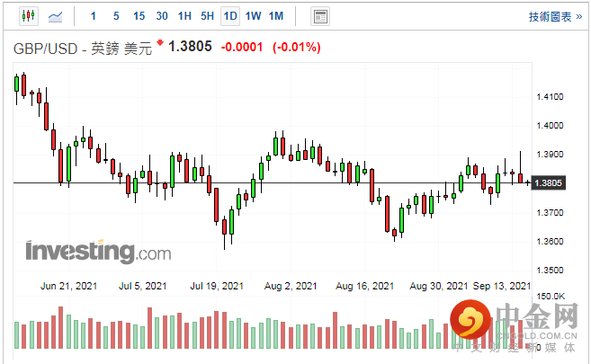Click the Jul 19, 2021 date marker
The height and width of the screenshot is (364, 591).
(x=217, y=286)
